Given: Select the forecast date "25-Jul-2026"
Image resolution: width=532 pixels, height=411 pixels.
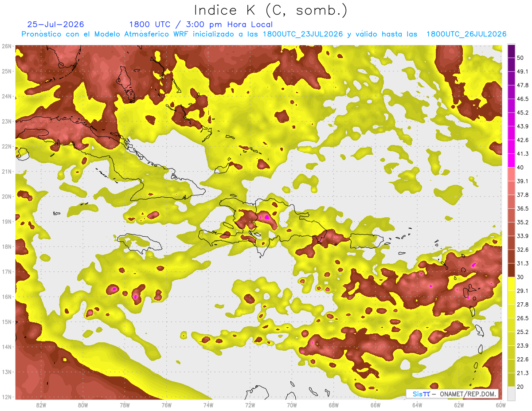Looking at the screenshot, I should (55, 24).
